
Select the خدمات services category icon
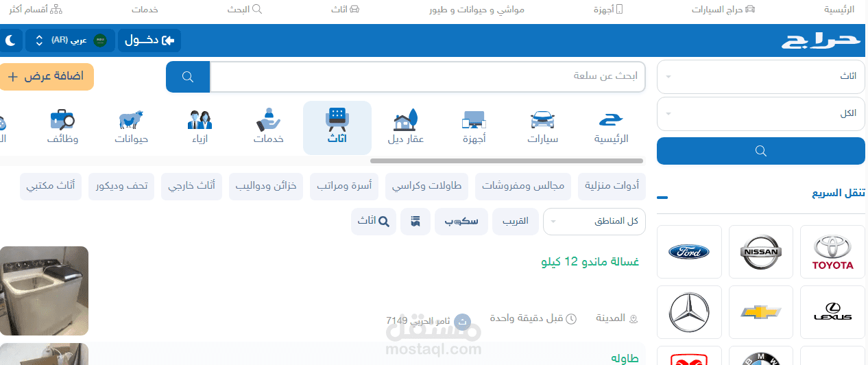268,128
